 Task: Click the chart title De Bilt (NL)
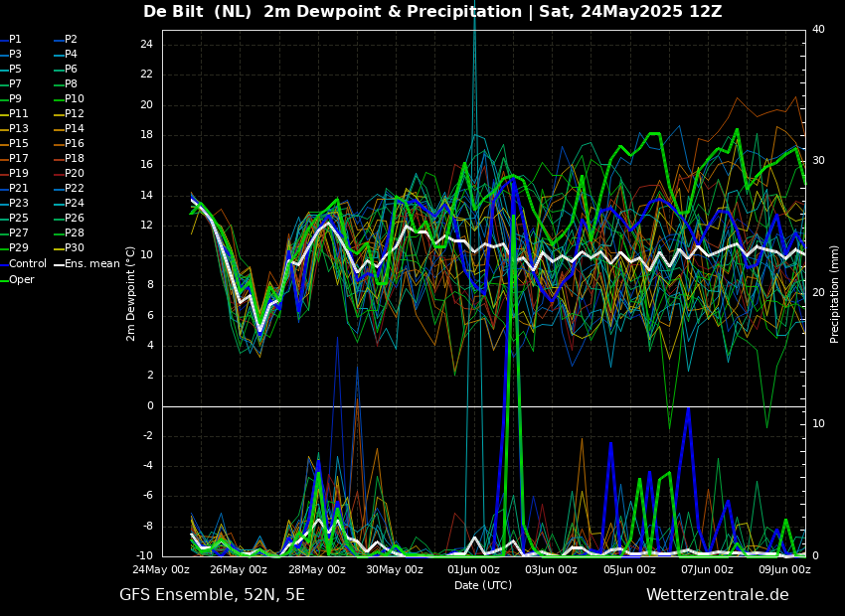tap(199, 12)
